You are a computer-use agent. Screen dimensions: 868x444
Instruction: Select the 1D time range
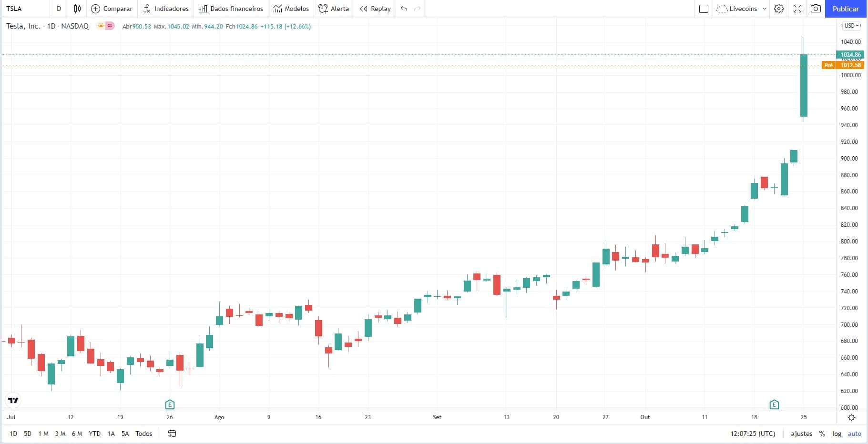[x=13, y=434]
